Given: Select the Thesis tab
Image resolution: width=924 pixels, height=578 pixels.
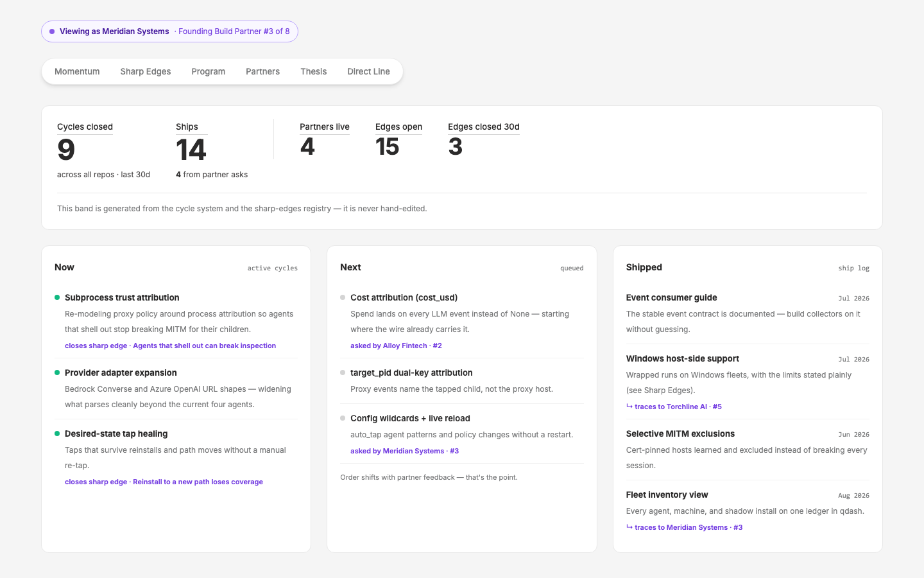Looking at the screenshot, I should [x=314, y=71].
